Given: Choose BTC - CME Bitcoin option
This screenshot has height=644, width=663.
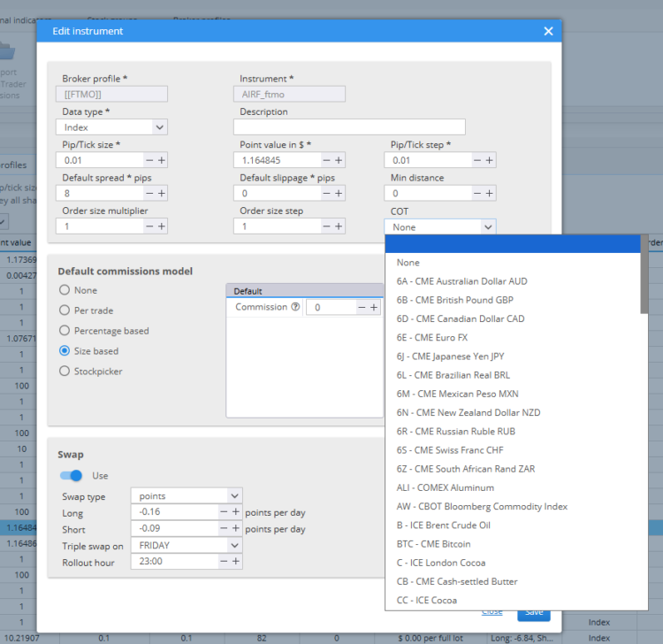Looking at the screenshot, I should point(513,544).
